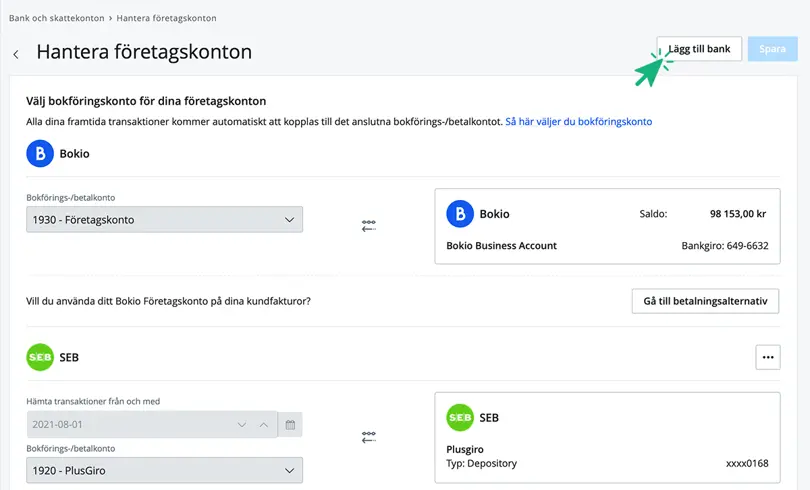Image resolution: width=810 pixels, height=490 pixels.
Task: Open the Bank och skattekonton breadcrumb
Action: [x=56, y=18]
